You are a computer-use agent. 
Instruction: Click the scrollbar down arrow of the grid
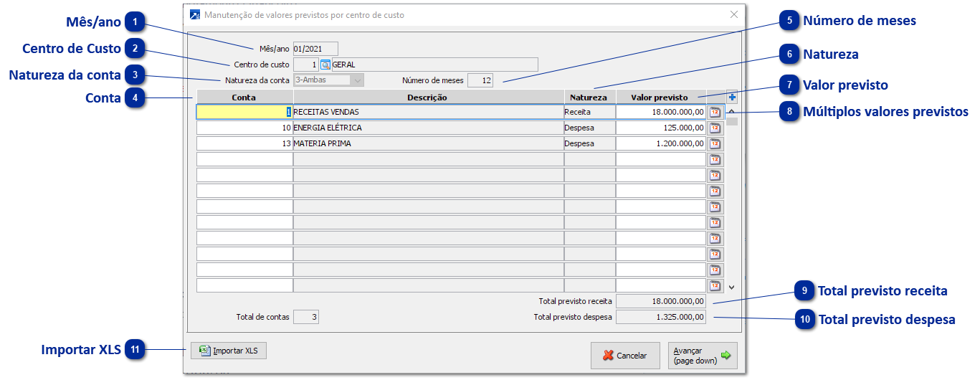tap(731, 287)
